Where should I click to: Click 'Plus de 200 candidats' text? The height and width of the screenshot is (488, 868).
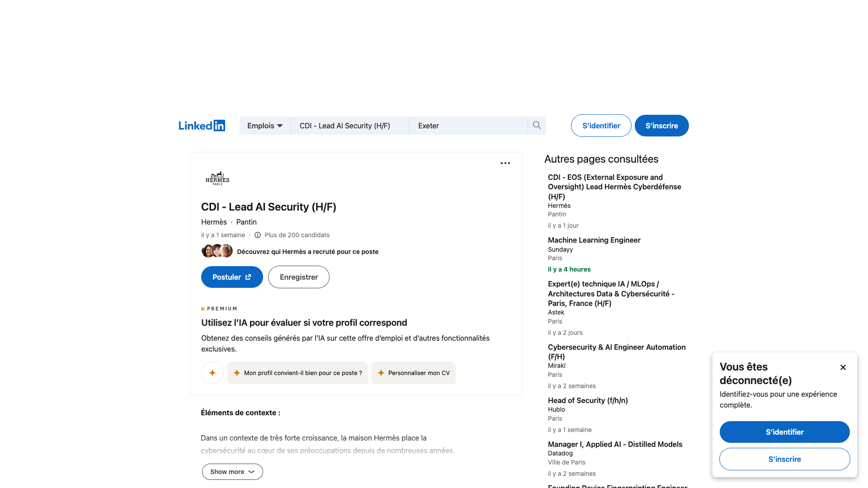[297, 235]
